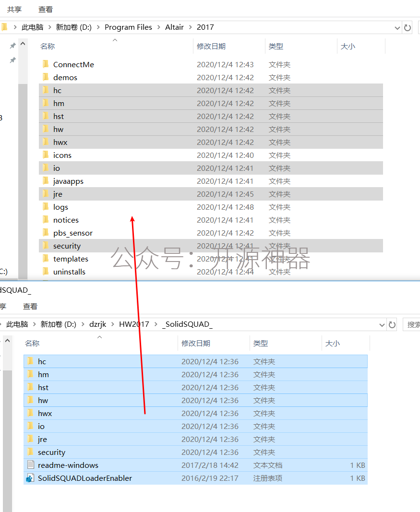Click hc folder icon in _SolidSQUAD_ window

(30, 361)
